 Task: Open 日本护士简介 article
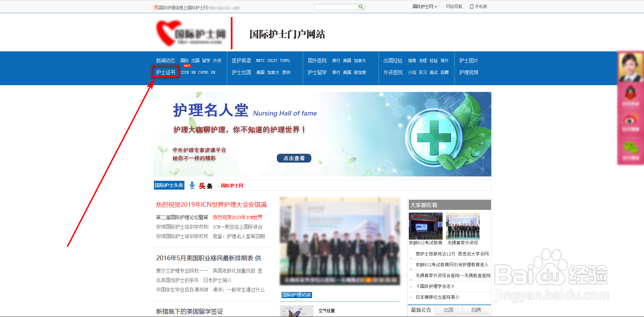coord(217,280)
